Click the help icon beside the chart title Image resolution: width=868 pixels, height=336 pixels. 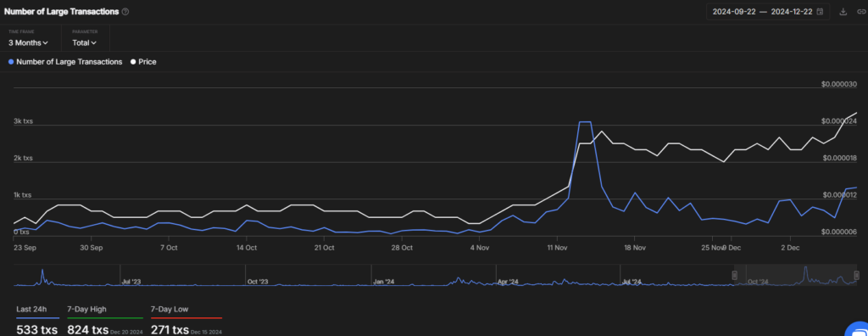(125, 12)
